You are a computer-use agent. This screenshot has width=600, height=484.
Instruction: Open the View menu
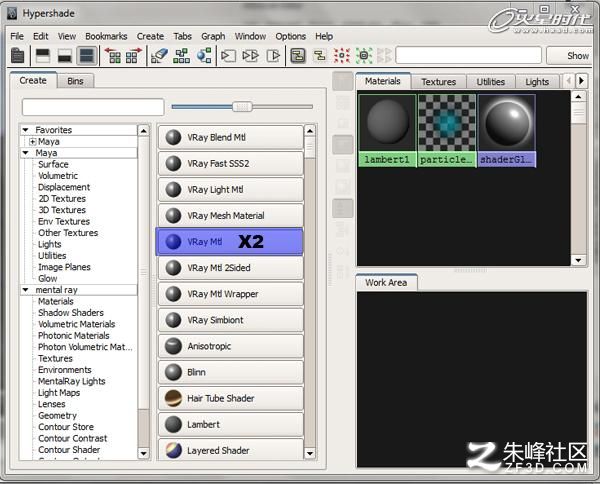(x=67, y=36)
